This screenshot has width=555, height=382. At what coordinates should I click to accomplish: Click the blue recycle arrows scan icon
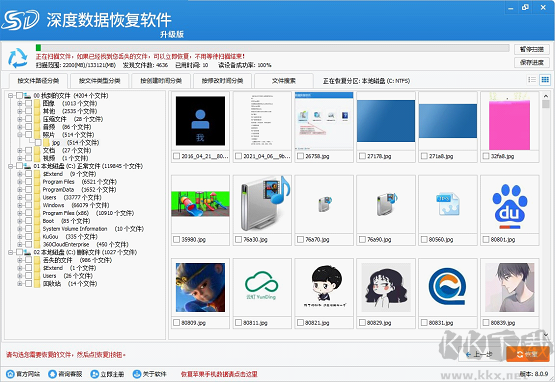[x=18, y=58]
